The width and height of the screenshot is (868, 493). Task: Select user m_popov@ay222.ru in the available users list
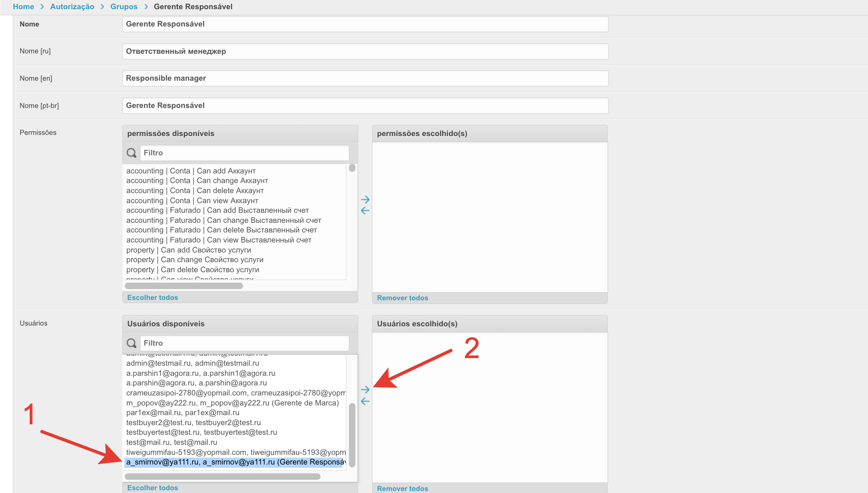click(232, 403)
